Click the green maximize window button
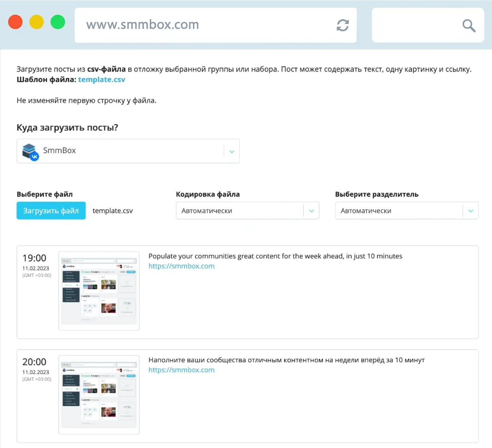Image resolution: width=492 pixels, height=448 pixels. 58,22
